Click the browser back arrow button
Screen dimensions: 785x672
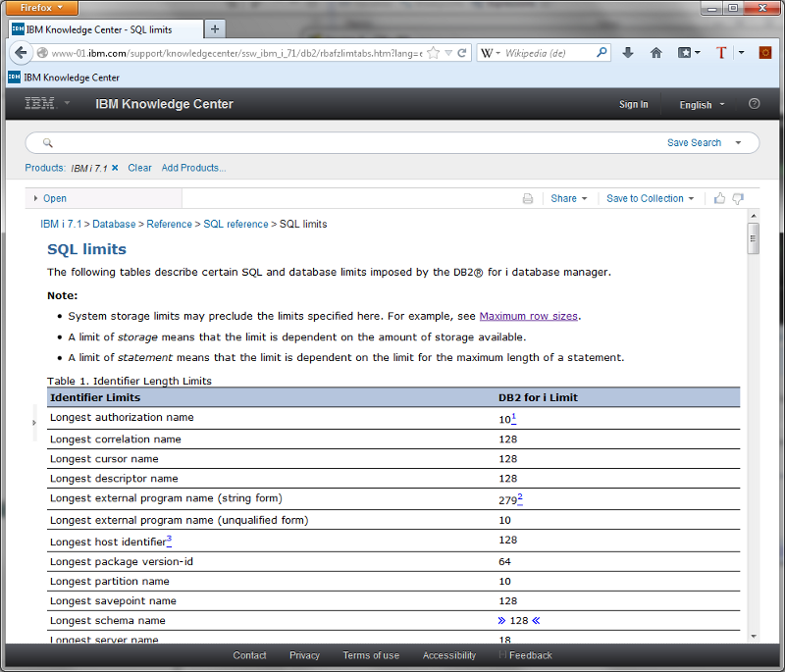(x=21, y=53)
